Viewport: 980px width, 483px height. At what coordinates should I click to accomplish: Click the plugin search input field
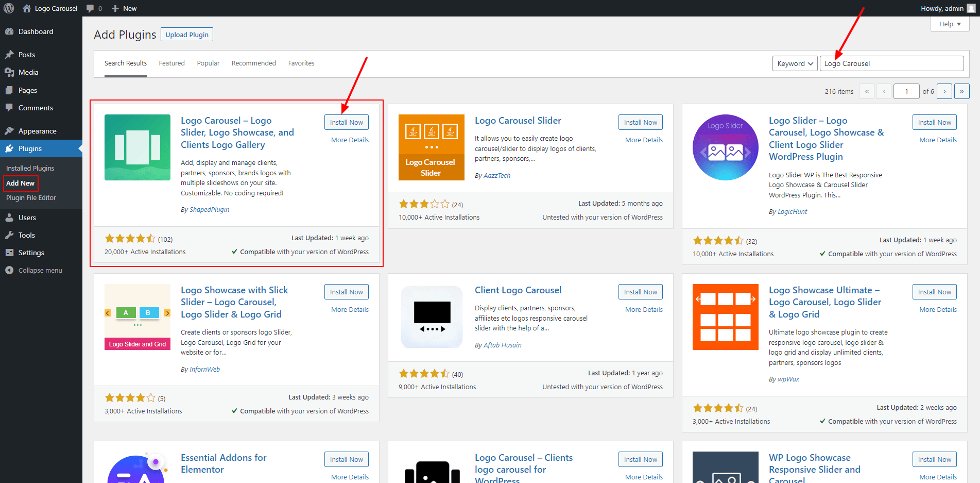click(x=892, y=63)
